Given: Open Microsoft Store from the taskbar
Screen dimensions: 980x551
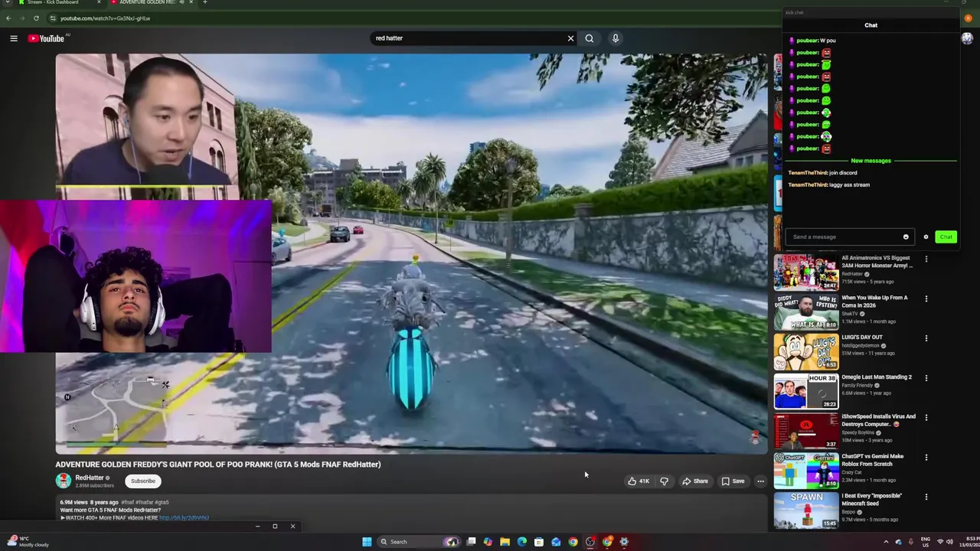Looking at the screenshot, I should 539,542.
